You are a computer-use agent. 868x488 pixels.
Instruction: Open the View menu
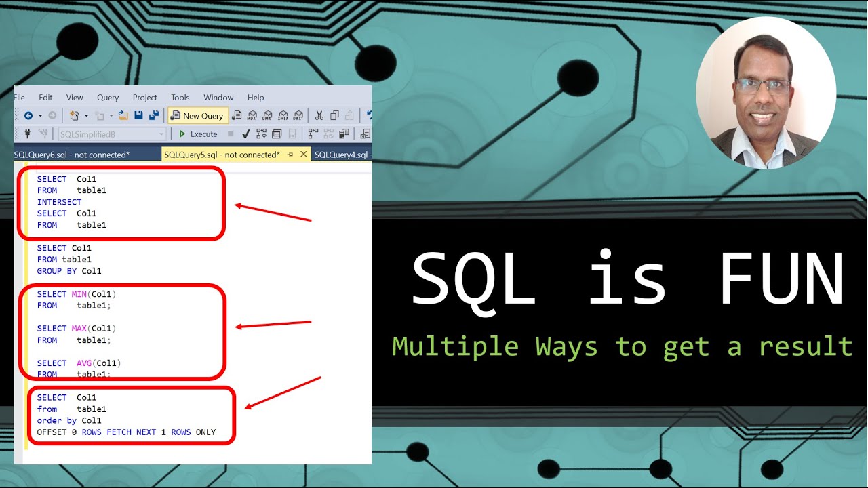tap(75, 98)
